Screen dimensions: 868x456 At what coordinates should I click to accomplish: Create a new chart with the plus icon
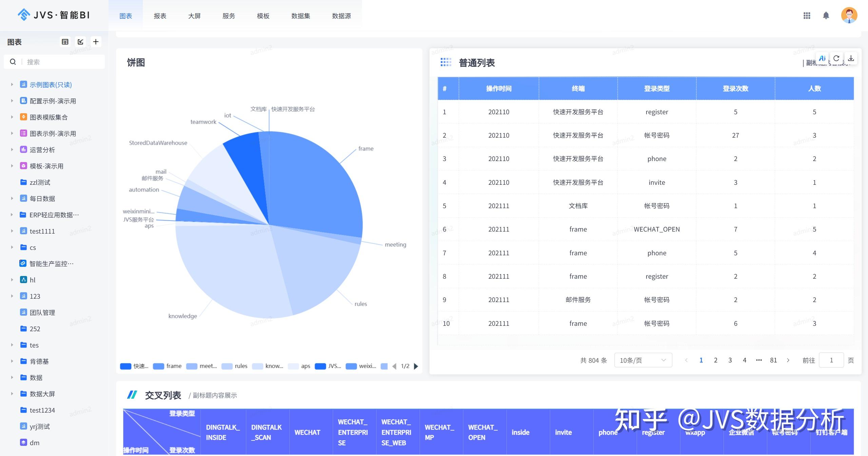(x=96, y=41)
